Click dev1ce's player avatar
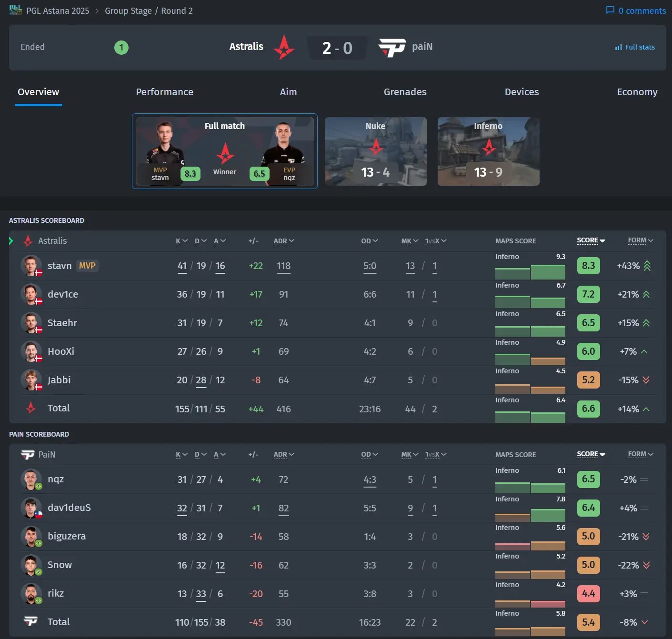The height and width of the screenshot is (639, 672). click(31, 294)
